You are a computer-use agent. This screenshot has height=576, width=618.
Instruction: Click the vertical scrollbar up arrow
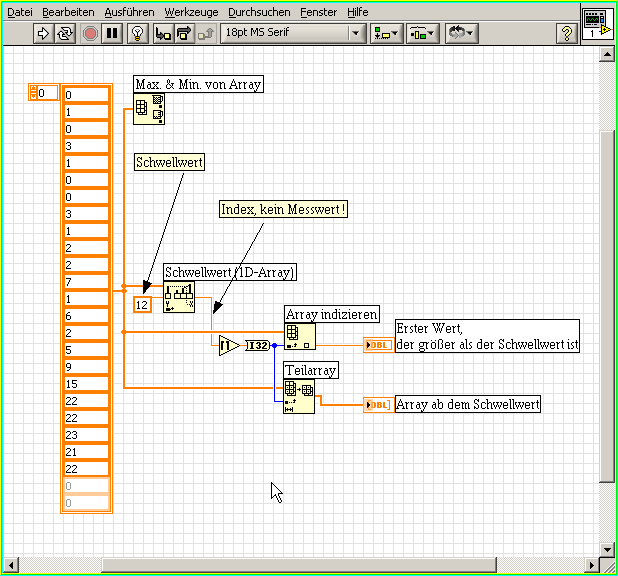(607, 54)
